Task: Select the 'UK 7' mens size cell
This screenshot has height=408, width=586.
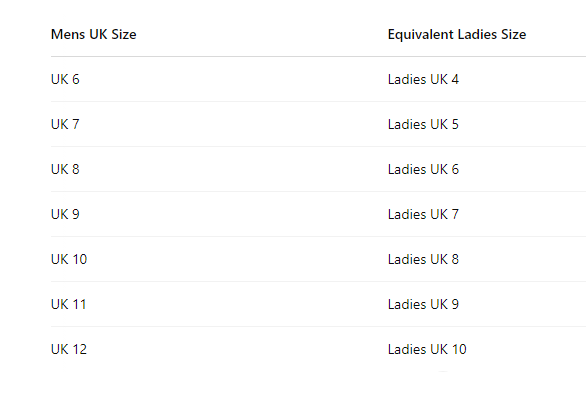Action: [x=65, y=124]
